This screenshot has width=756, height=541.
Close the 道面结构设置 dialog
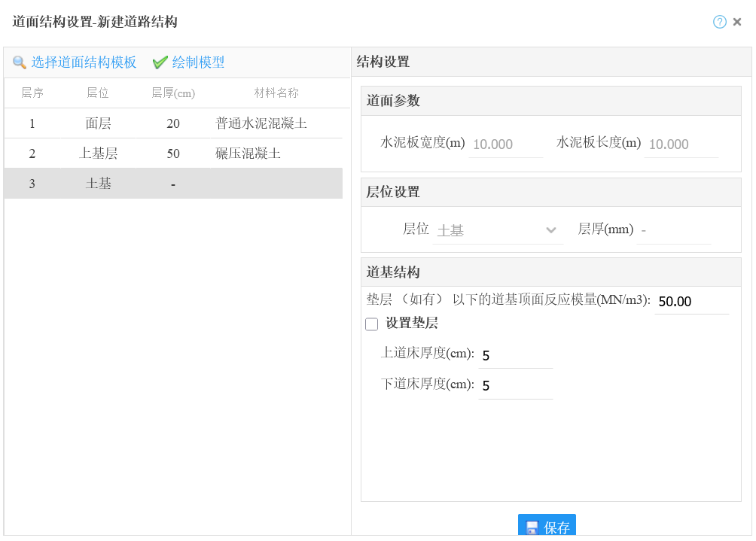coord(737,22)
